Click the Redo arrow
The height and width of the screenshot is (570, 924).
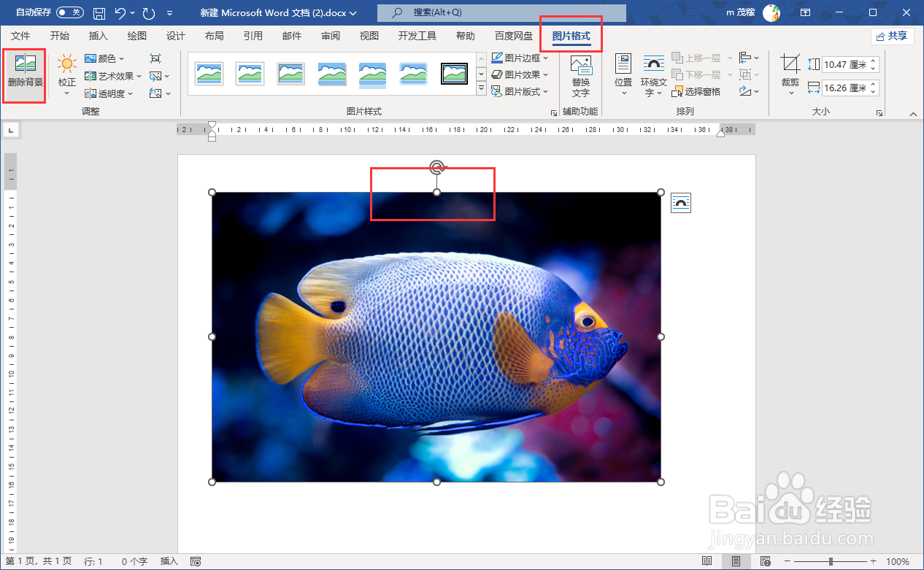[149, 12]
